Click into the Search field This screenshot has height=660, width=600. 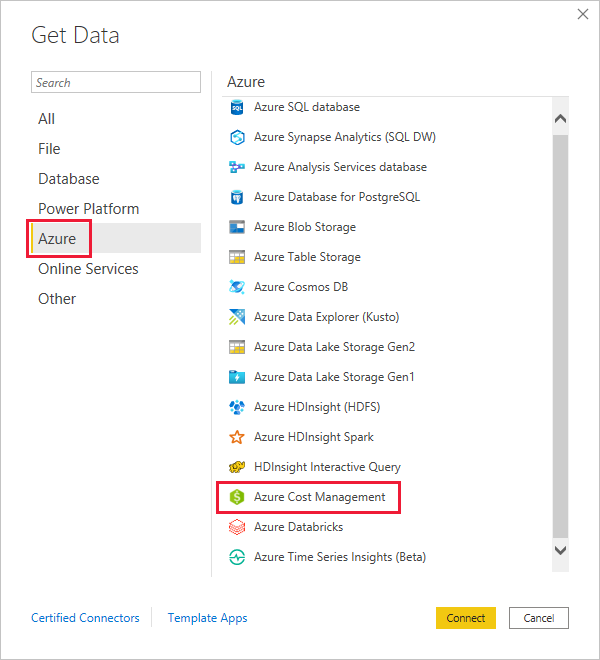(116, 82)
